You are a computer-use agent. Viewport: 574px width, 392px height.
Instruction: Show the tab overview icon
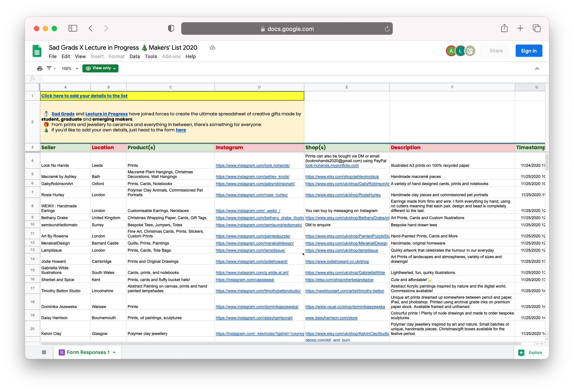(x=536, y=29)
